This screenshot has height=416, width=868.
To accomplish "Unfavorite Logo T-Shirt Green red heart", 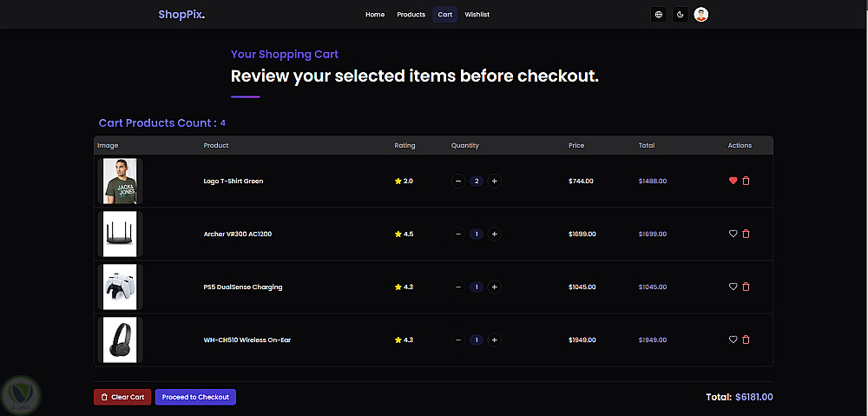I will (x=733, y=181).
